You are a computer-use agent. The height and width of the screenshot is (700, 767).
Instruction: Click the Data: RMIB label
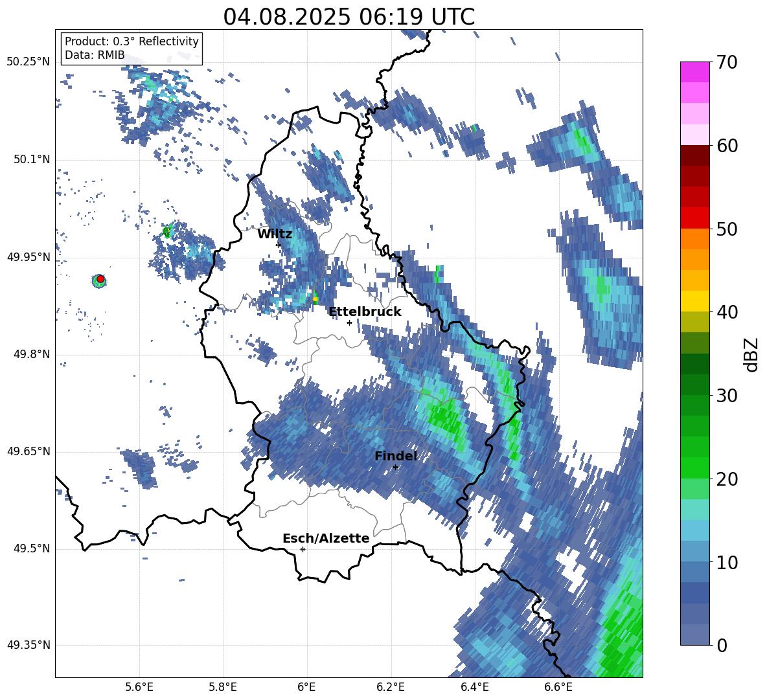(95, 55)
